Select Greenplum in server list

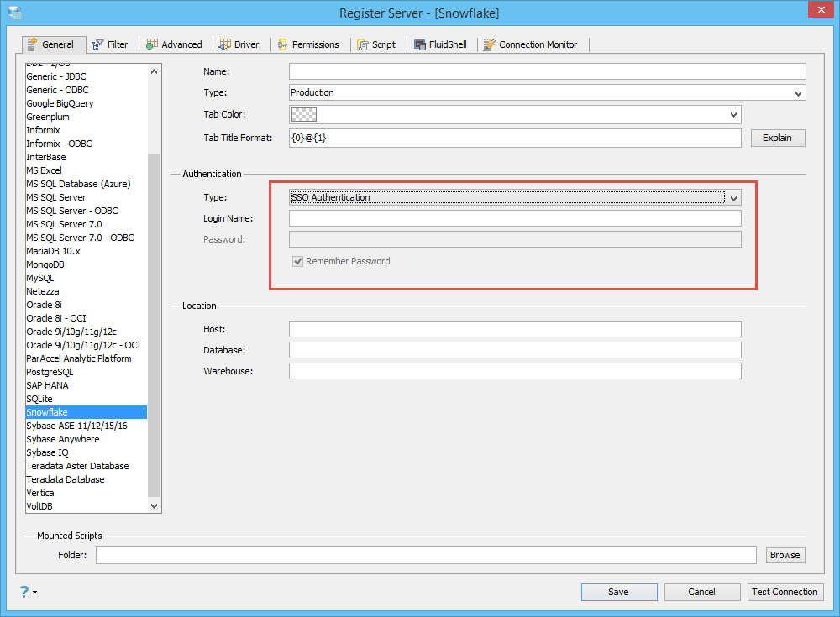pyautogui.click(x=87, y=117)
